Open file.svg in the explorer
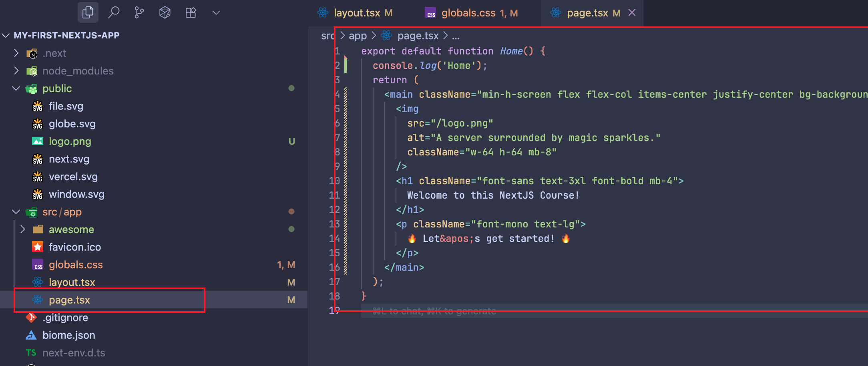The height and width of the screenshot is (366, 868). coord(66,106)
